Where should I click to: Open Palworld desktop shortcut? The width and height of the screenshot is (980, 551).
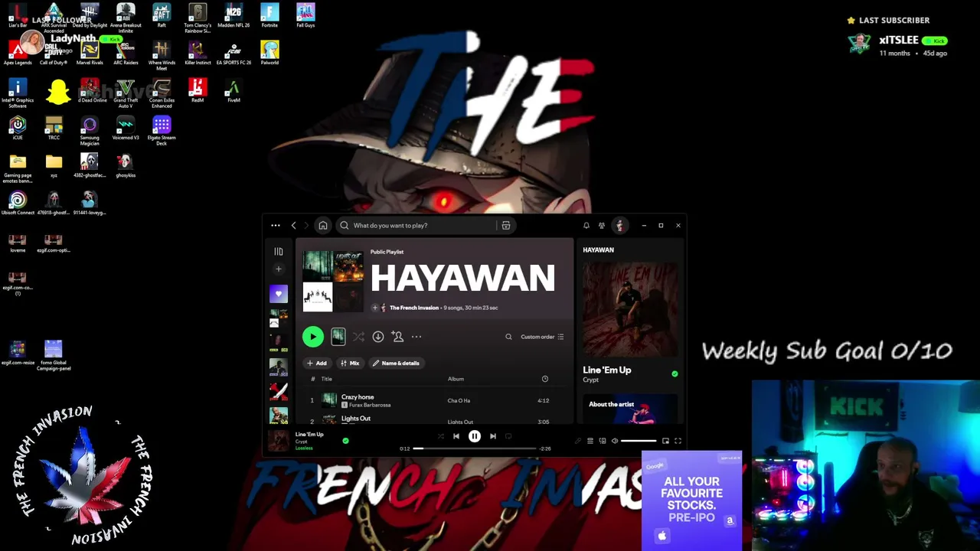point(269,53)
